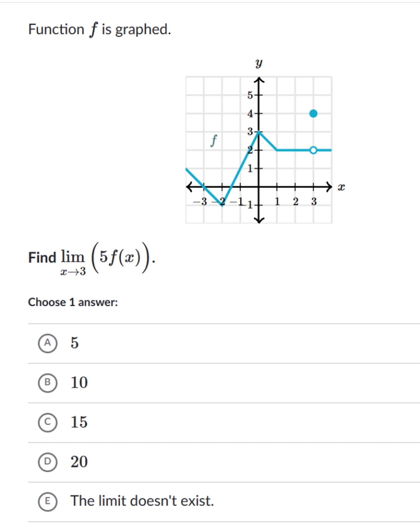The height and width of the screenshot is (531, 420).
Task: Click the filled blue point on the graph
Action: (313, 114)
